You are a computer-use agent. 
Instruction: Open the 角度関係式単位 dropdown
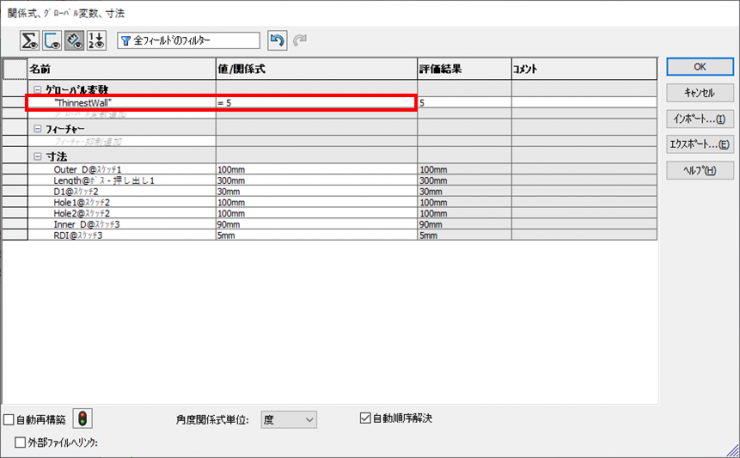point(288,420)
